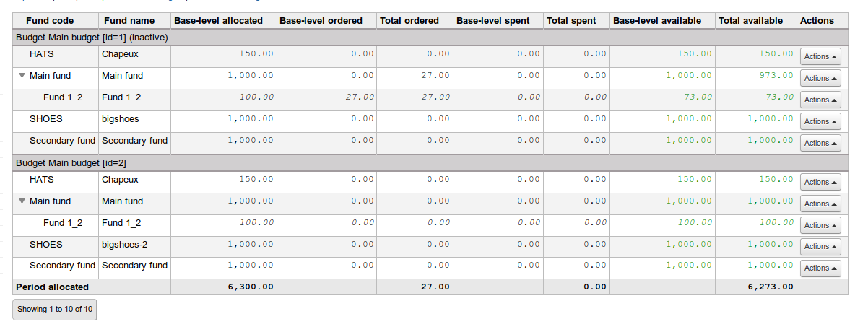Open Actions dropdown for HATS in inactive budget
868x332 pixels.
[x=820, y=56]
